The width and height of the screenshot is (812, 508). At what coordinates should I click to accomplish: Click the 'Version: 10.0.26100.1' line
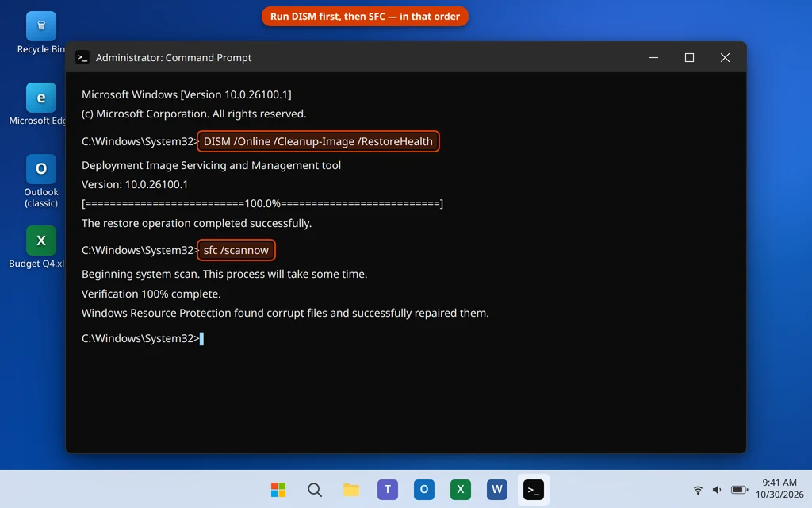pos(135,184)
